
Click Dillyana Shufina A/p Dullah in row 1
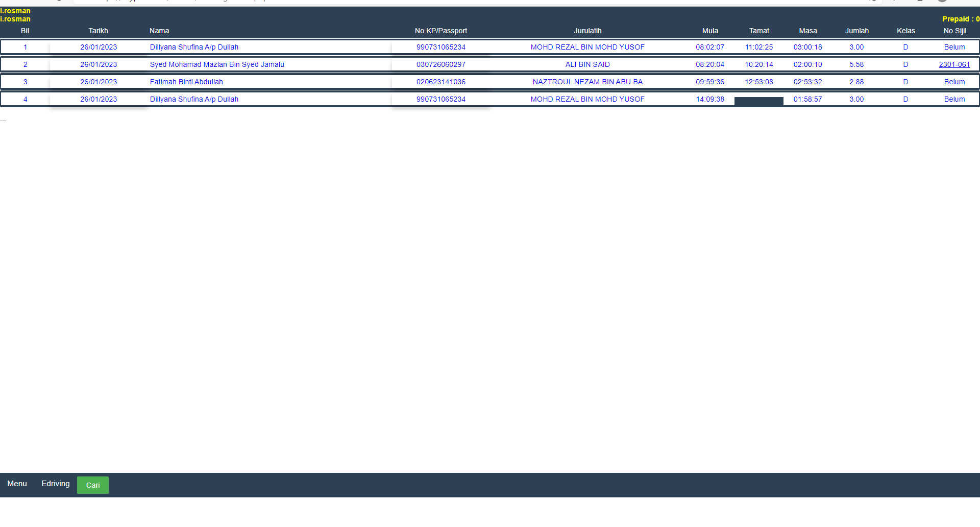pyautogui.click(x=194, y=47)
